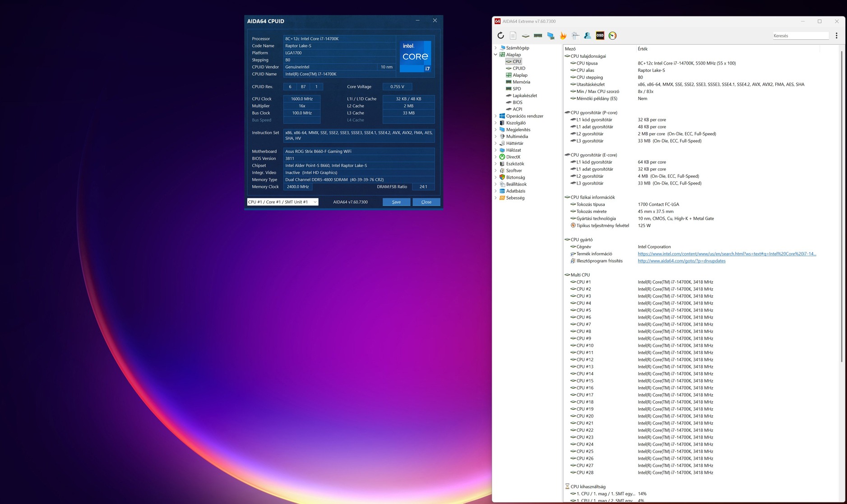Click the vertical scrollbar in details pane
Image resolution: width=847 pixels, height=504 pixels.
842,206
